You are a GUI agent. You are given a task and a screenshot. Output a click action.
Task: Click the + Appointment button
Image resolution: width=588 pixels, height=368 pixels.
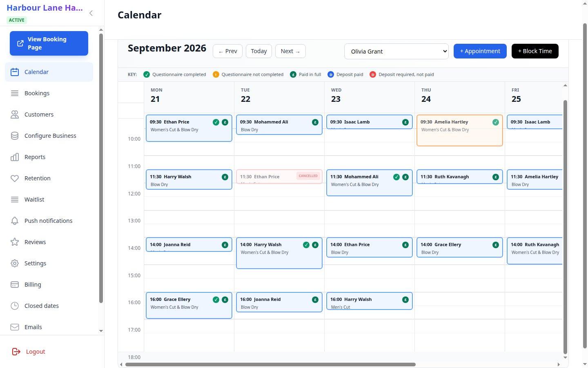pos(480,51)
